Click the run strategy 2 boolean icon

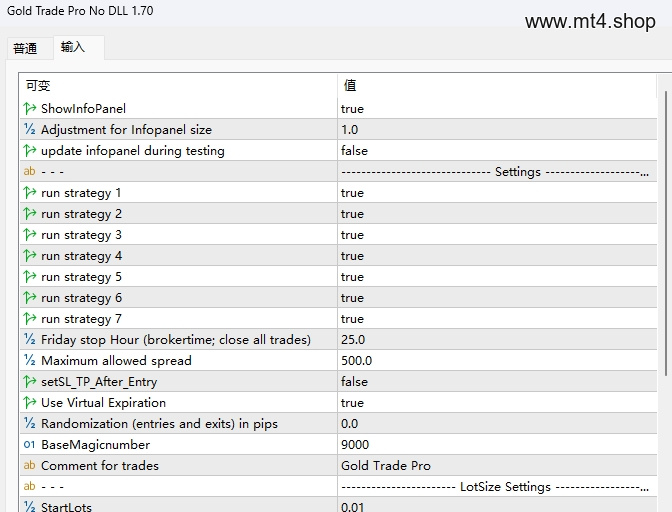coord(30,213)
